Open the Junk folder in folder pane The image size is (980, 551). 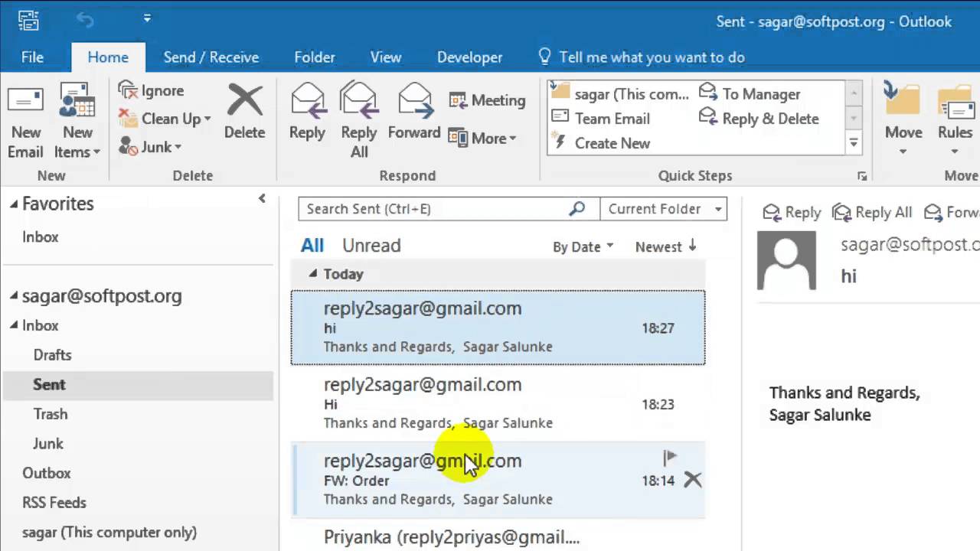coord(48,444)
